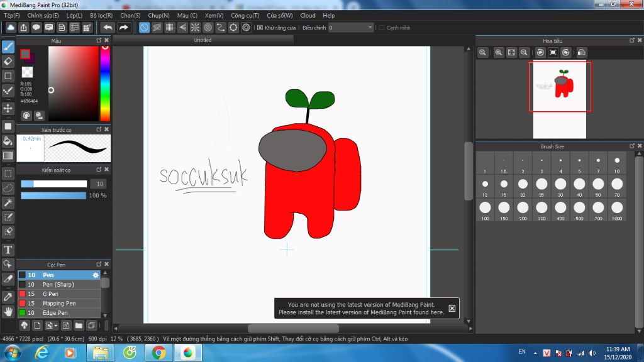Viewport: 644px width, 362px height.
Task: Select the Brush tool in left toolbar
Action: 8,47
